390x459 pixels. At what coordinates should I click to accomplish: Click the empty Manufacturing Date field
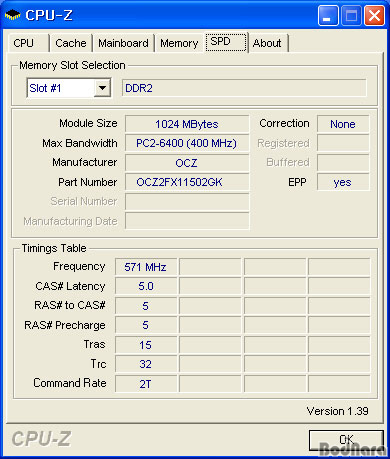187,221
